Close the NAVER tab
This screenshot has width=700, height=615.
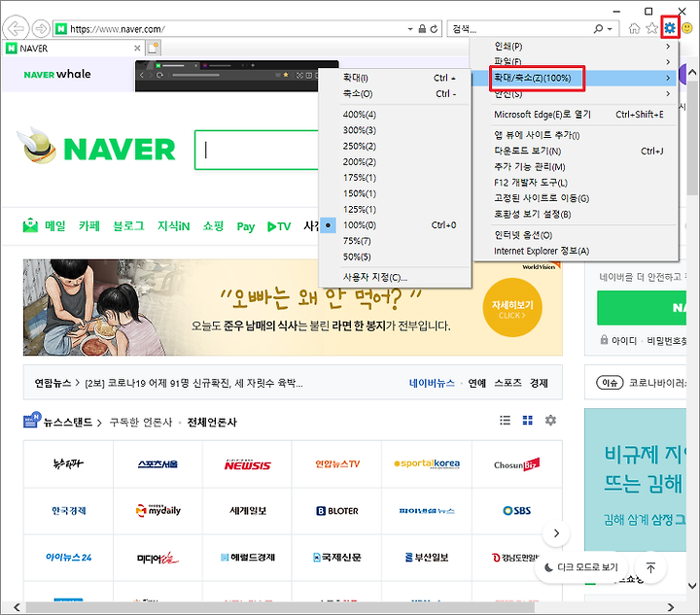[137, 49]
